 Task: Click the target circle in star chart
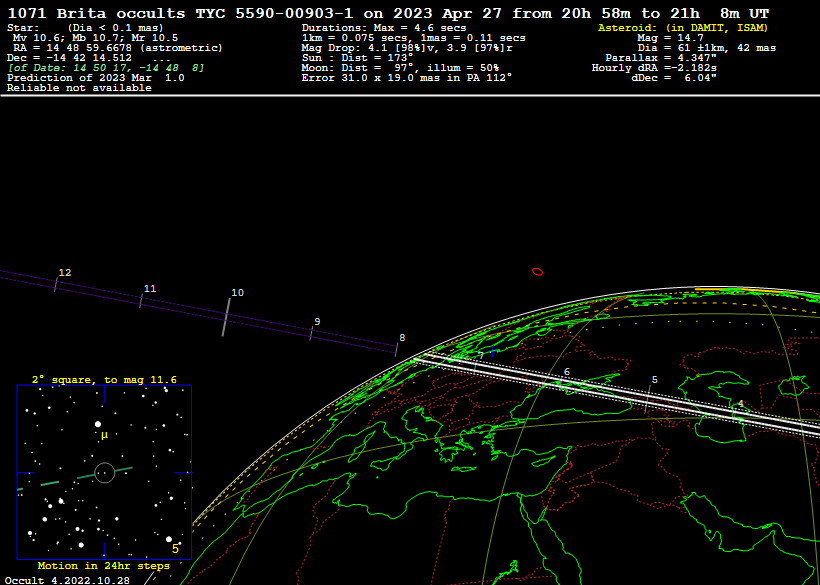105,473
